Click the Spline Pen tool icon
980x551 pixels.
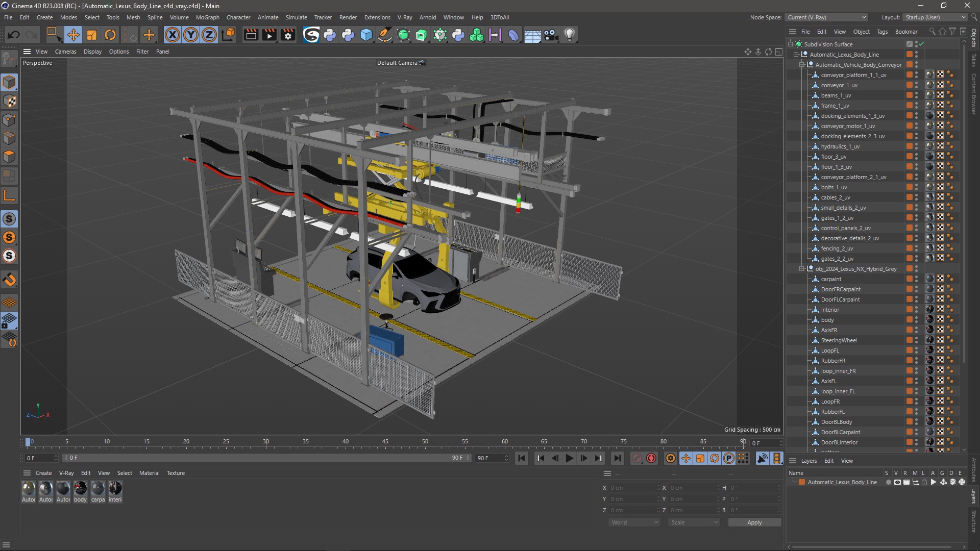(385, 35)
